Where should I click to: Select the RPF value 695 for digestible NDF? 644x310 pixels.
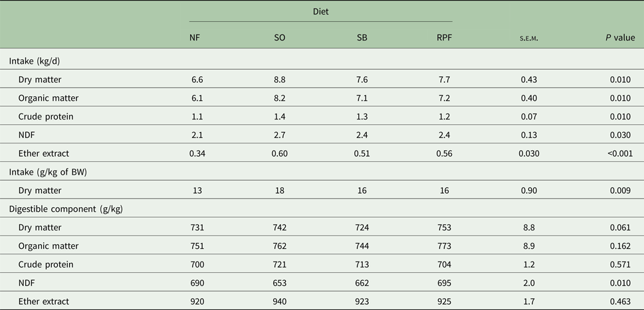point(442,283)
